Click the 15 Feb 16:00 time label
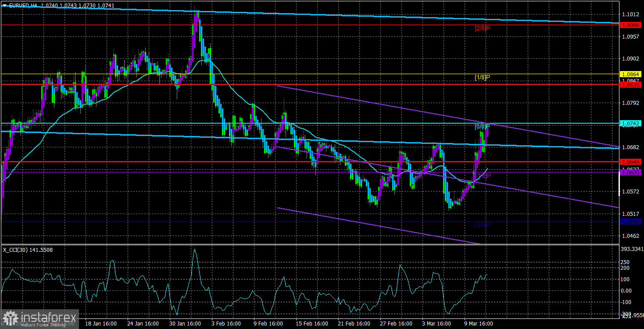The width and height of the screenshot is (644, 329). point(311,324)
